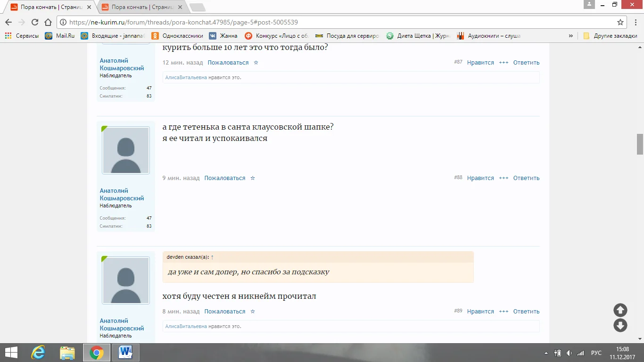644x362 pixels.
Task: Like post #89 with Нравится
Action: (x=480, y=312)
